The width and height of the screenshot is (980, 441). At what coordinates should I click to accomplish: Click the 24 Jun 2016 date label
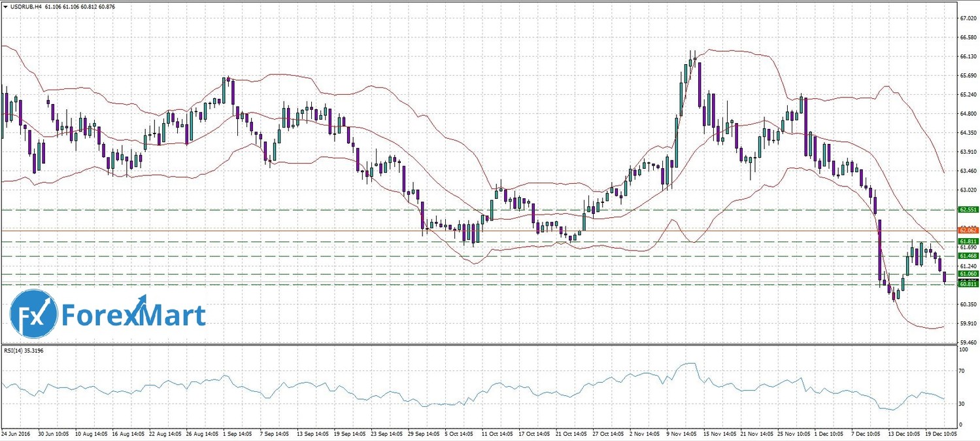(x=16, y=433)
